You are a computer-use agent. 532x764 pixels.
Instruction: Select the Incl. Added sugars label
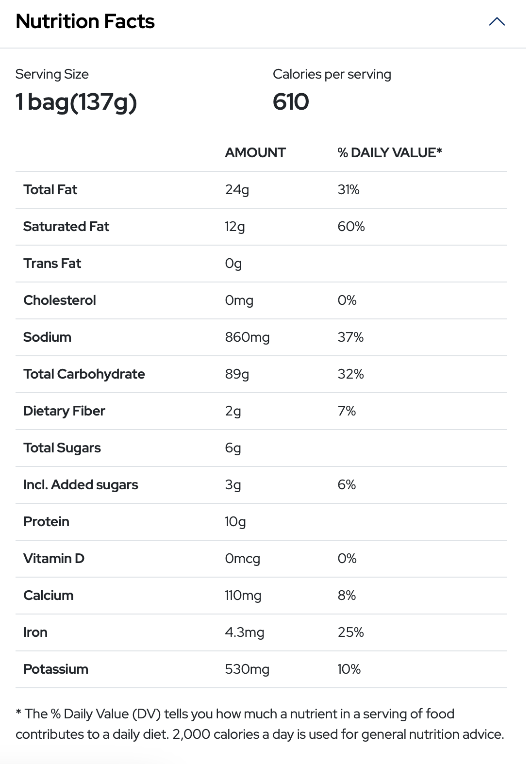pos(81,485)
